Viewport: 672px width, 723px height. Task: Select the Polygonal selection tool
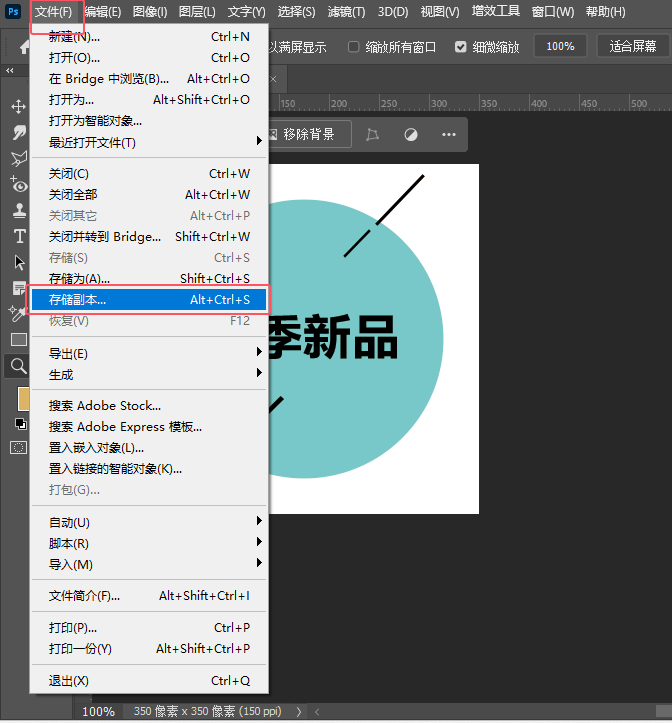click(19, 159)
